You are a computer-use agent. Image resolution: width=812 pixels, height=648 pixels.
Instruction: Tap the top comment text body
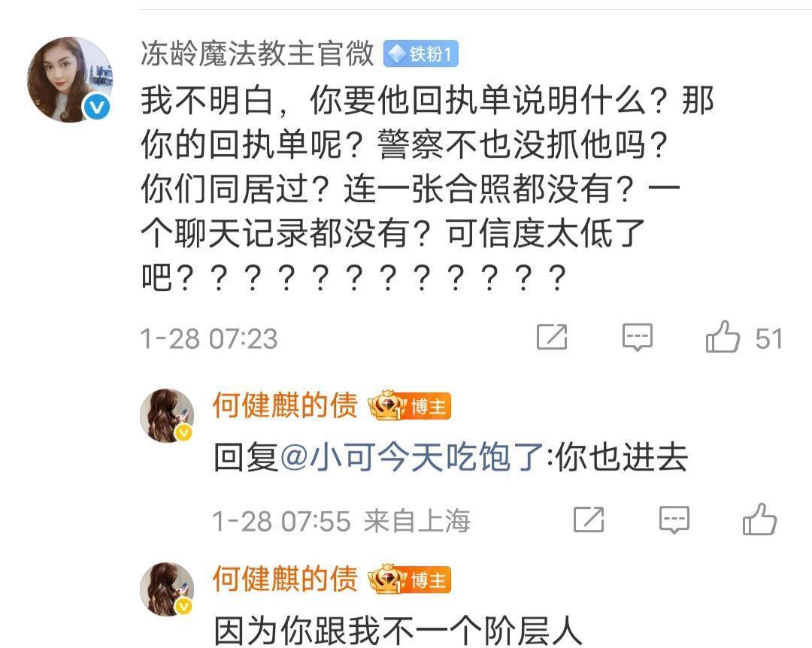tap(427, 189)
